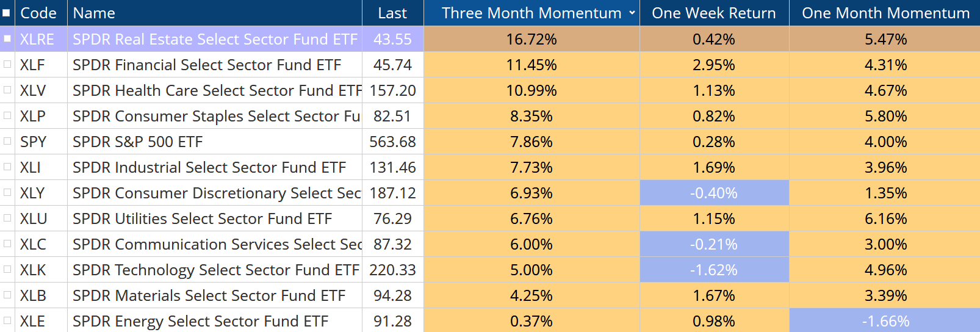Tick the SPY row checkbox
The width and height of the screenshot is (980, 332).
[x=7, y=141]
